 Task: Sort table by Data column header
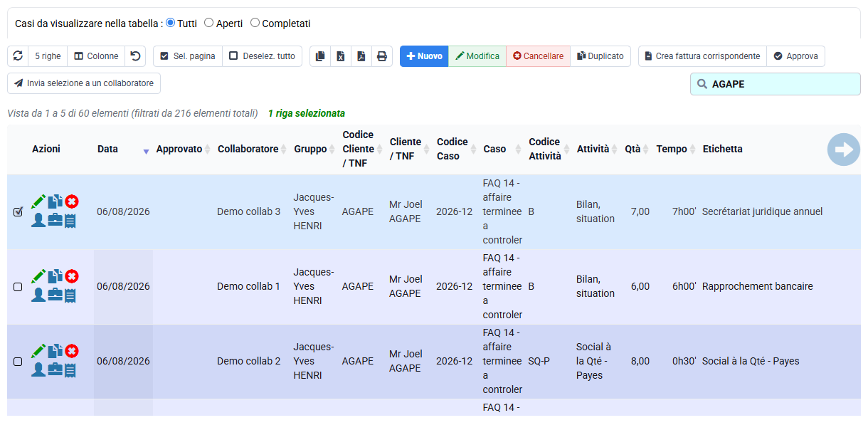[123, 150]
